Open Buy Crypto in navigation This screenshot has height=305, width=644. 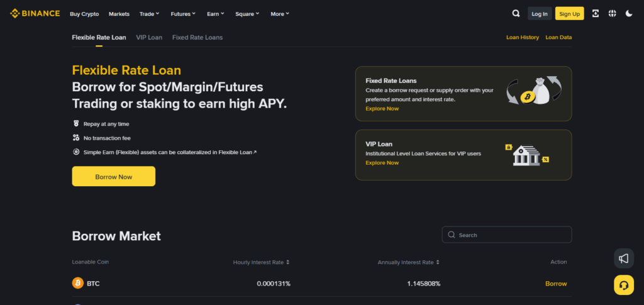[84, 14]
